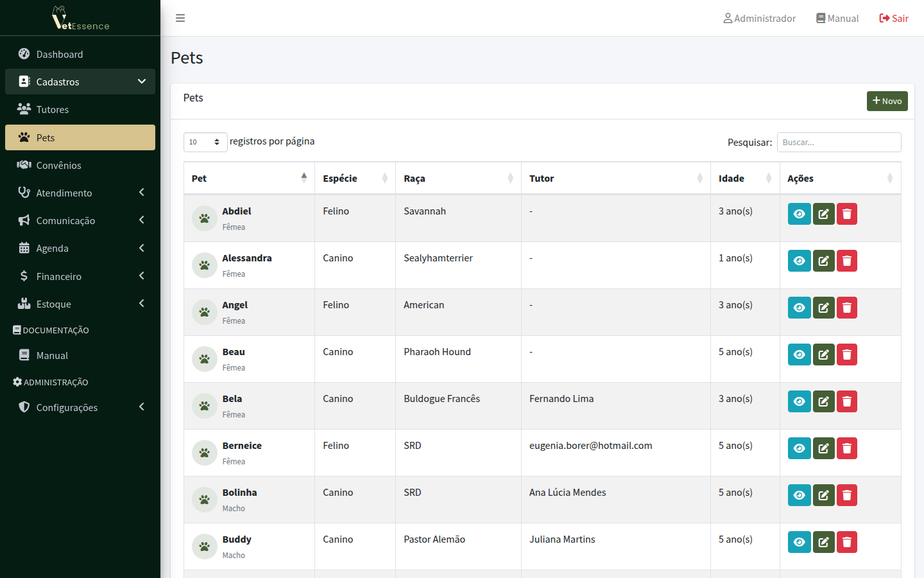Click tutor name Ana Lúcia Mendes

click(x=568, y=493)
